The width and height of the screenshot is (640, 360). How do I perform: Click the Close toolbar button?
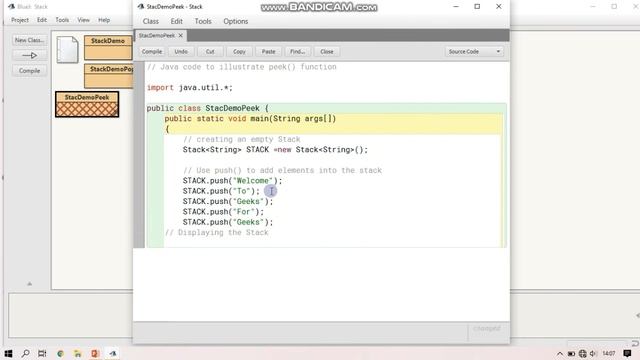click(327, 51)
